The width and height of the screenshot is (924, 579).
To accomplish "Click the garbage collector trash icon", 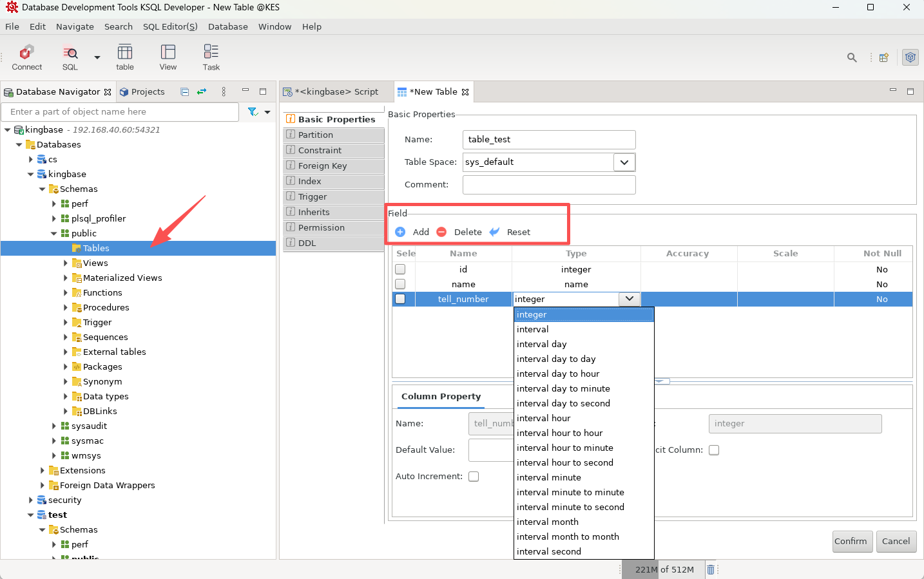I will point(710,569).
